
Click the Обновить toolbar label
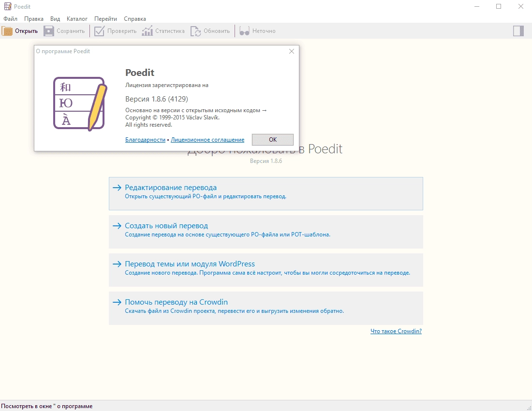coord(217,31)
